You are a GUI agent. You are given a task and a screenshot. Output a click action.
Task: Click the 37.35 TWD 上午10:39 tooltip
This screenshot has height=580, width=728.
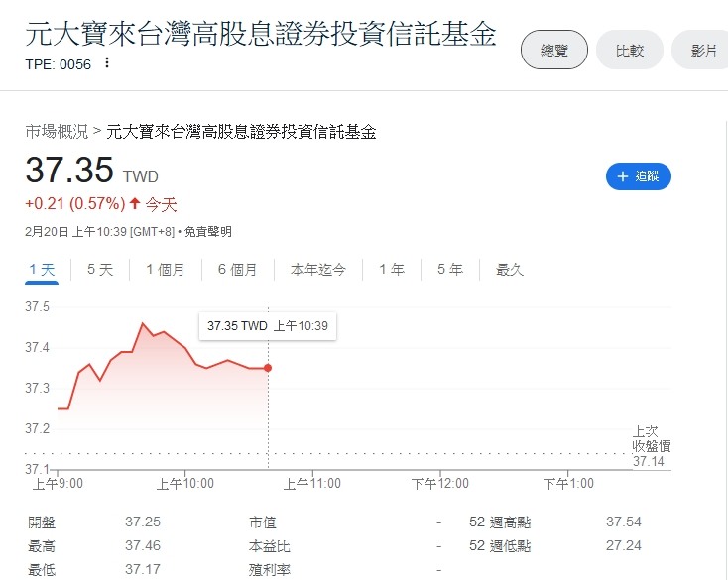(268, 326)
